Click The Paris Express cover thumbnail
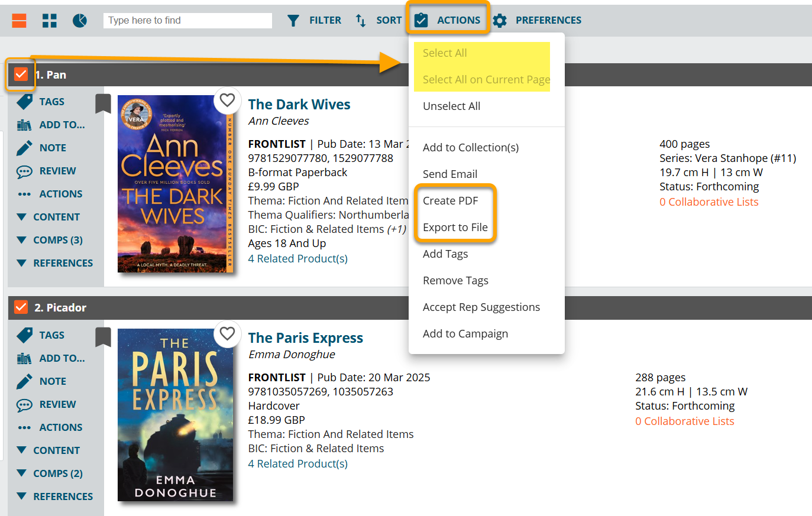Image resolution: width=812 pixels, height=516 pixels. tap(175, 415)
